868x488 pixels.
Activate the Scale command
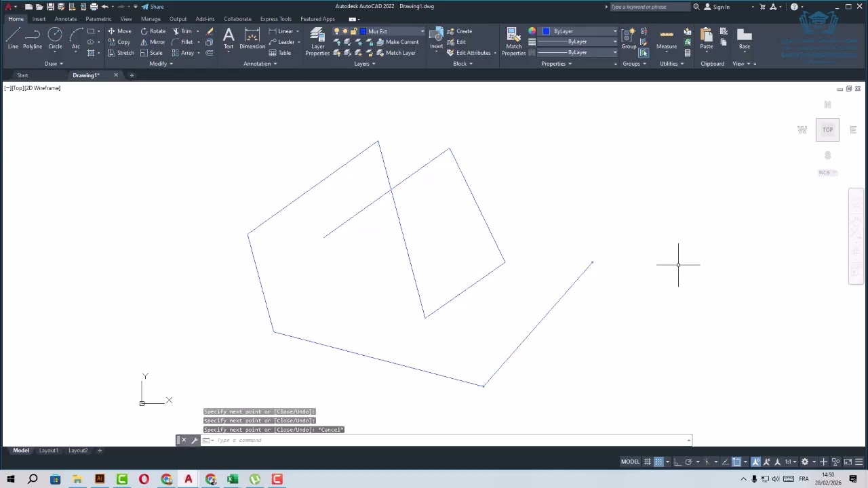point(151,53)
